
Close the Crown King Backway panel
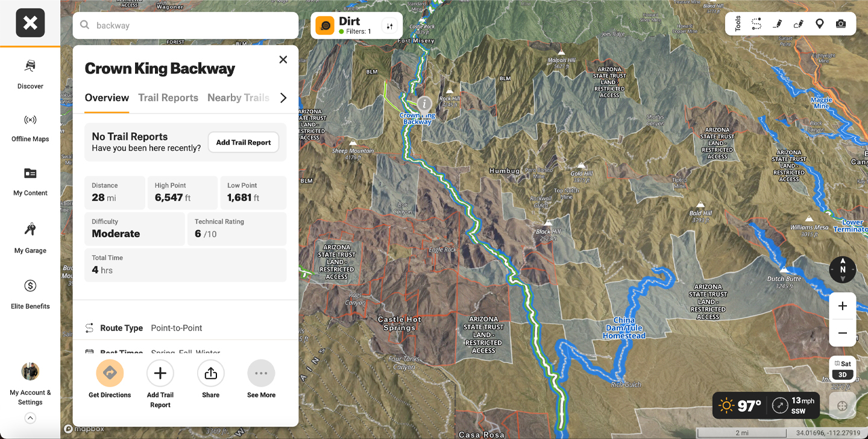[x=283, y=59]
